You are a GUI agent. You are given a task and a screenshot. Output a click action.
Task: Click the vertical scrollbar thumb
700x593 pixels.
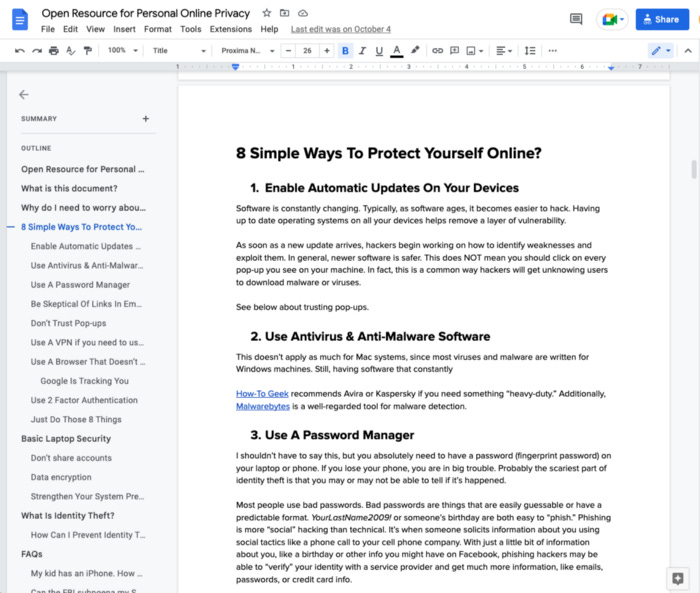[x=694, y=169]
